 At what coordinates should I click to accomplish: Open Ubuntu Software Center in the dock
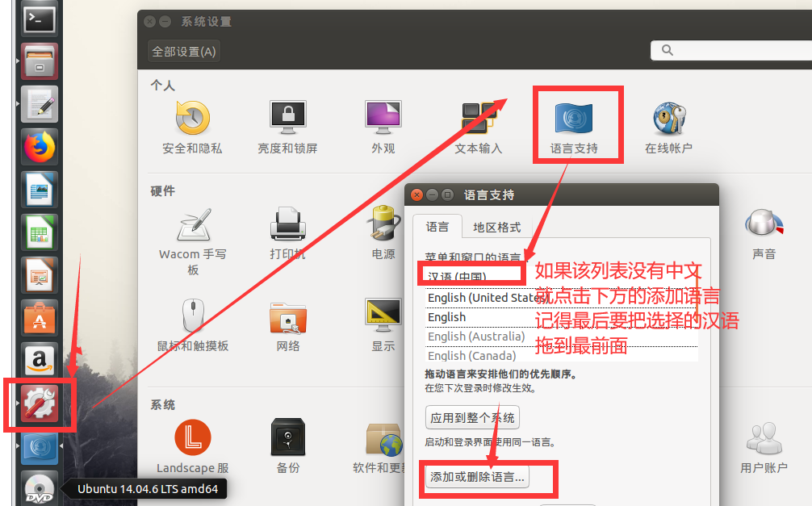40,317
